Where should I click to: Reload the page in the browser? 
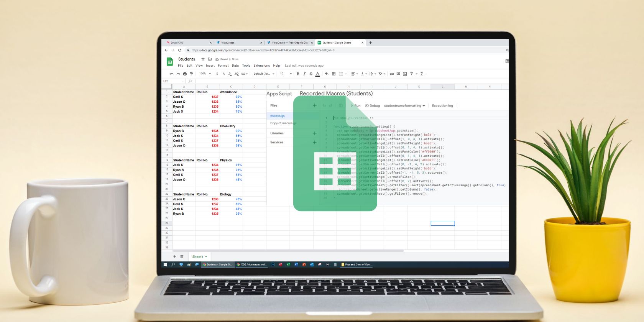coord(179,50)
